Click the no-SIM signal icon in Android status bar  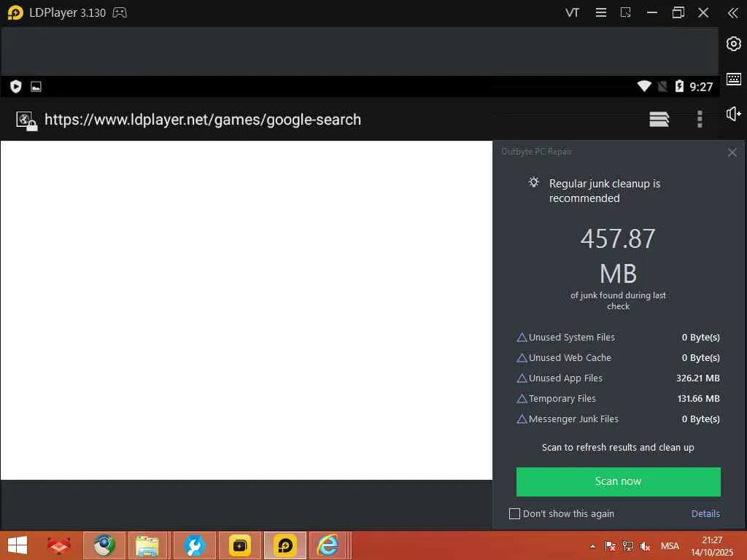662,86
